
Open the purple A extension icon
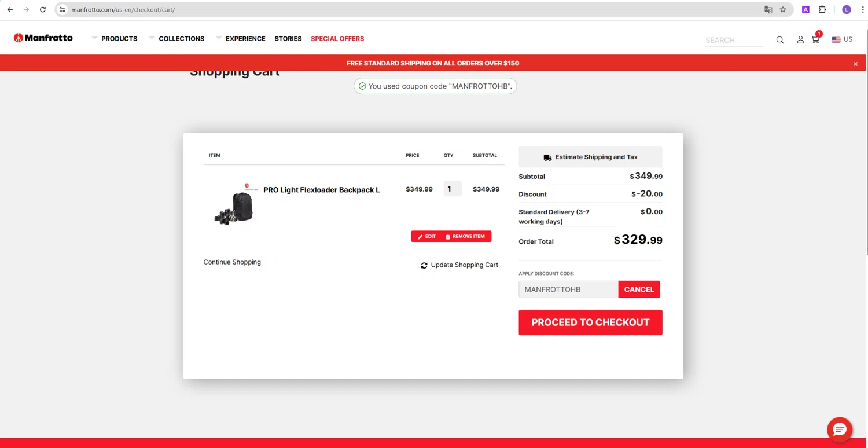tap(806, 9)
